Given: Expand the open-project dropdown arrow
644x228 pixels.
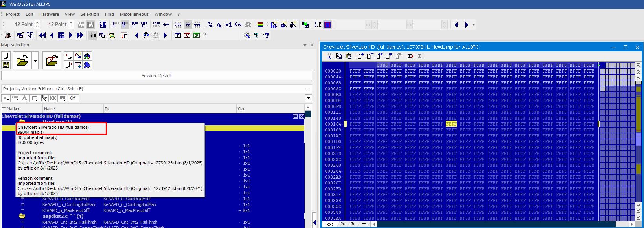Looking at the screenshot, I should click(x=35, y=60).
